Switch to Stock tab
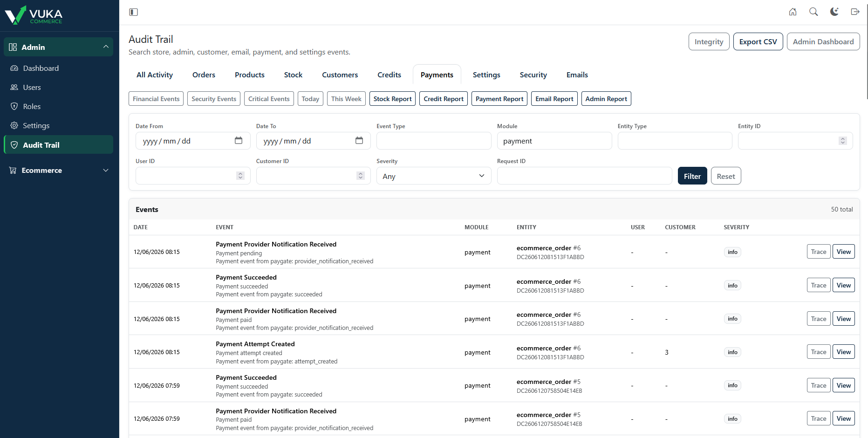The image size is (868, 438). coord(293,75)
